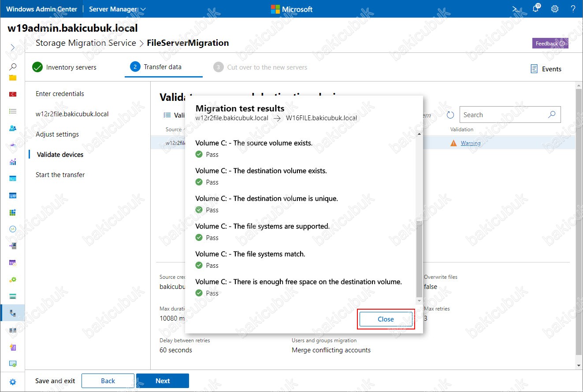Open the Registry colored-blocks sidebar icon
Screen dimensions: 583x392
[13, 212]
